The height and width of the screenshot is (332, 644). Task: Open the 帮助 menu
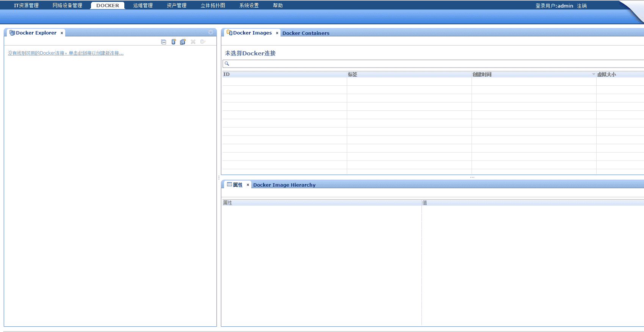[278, 6]
